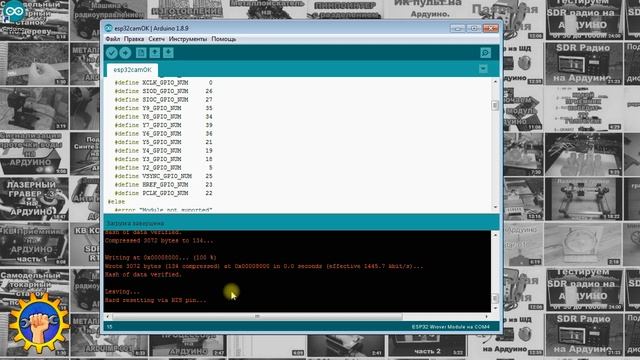Click editor scrollbar up arrow
Viewport: 640px width, 360px height.
coord(495,82)
